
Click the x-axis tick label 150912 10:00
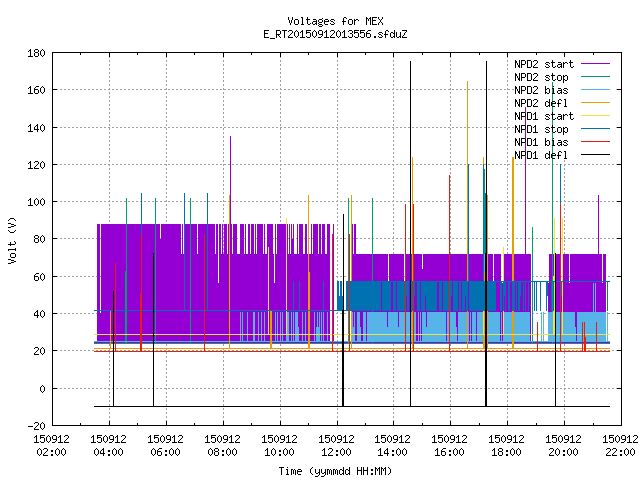click(x=279, y=446)
